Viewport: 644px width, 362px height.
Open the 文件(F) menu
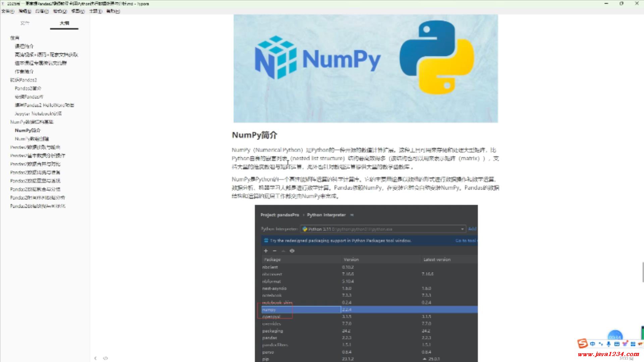click(8, 11)
